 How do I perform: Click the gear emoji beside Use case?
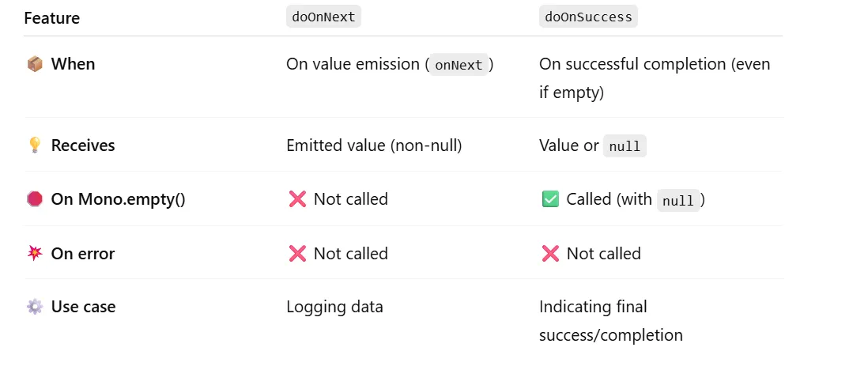coord(35,307)
